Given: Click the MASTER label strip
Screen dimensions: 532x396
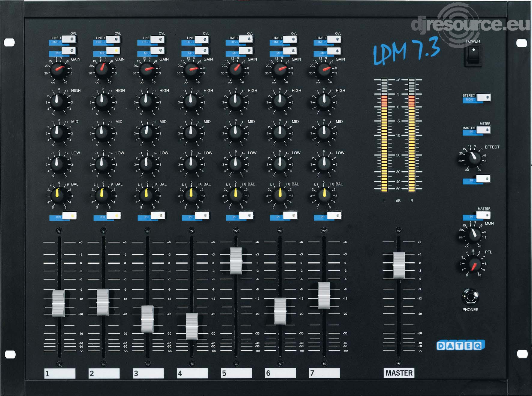Looking at the screenshot, I should [399, 373].
